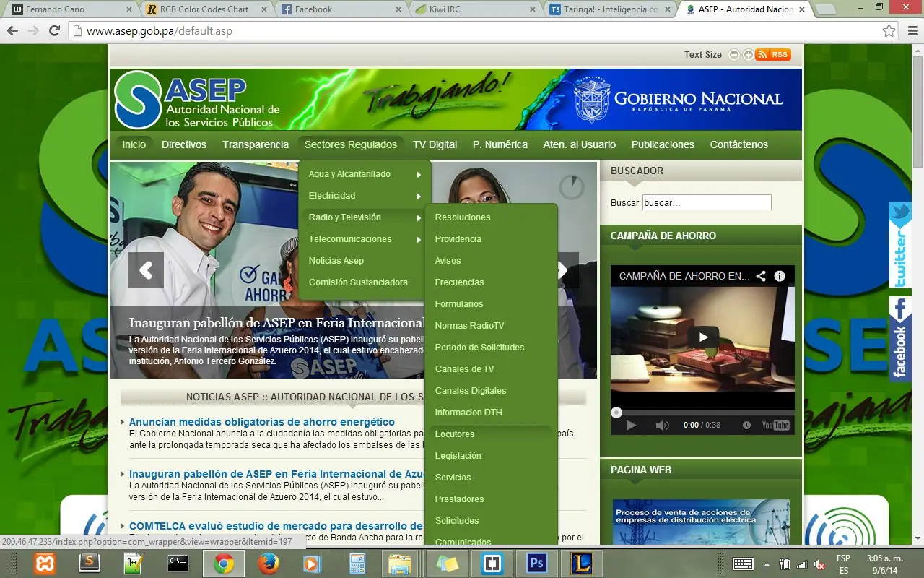The height and width of the screenshot is (578, 924).
Task: Read 'Anuncian medidas obligatorias de ahorro energético'
Action: [x=262, y=422]
